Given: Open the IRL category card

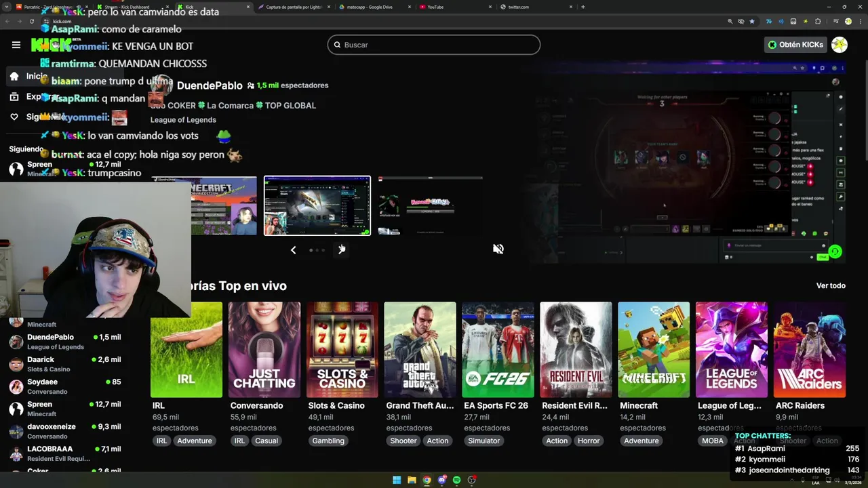Looking at the screenshot, I should [x=186, y=350].
